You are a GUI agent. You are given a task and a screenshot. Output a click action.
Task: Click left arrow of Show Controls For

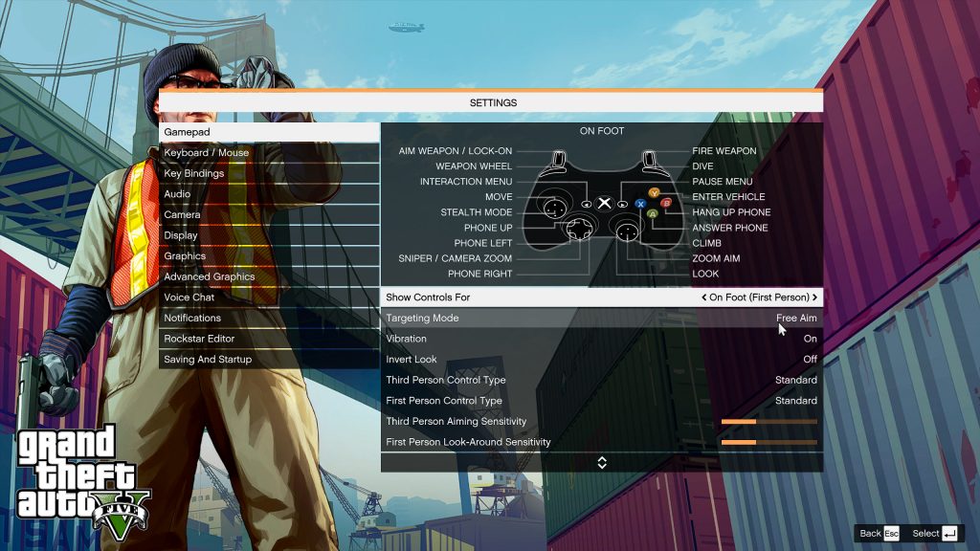coord(703,298)
